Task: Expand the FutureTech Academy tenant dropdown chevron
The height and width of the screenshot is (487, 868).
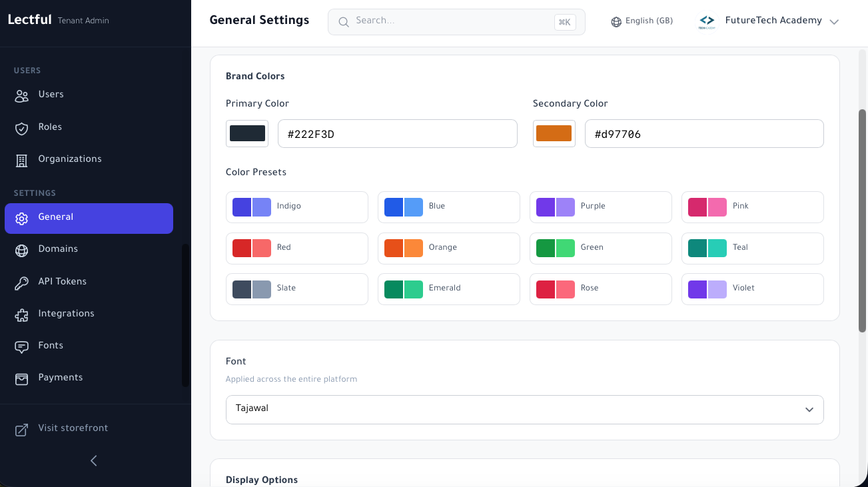Action: (x=833, y=22)
